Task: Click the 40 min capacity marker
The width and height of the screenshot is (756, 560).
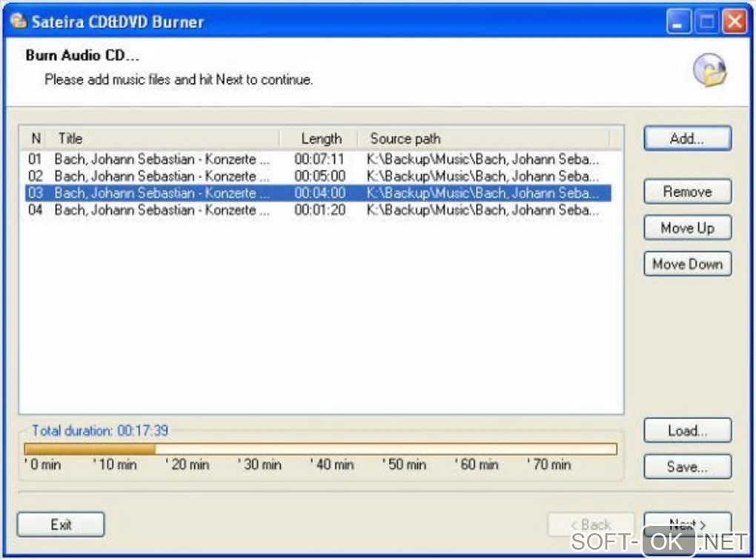Action: (x=332, y=464)
